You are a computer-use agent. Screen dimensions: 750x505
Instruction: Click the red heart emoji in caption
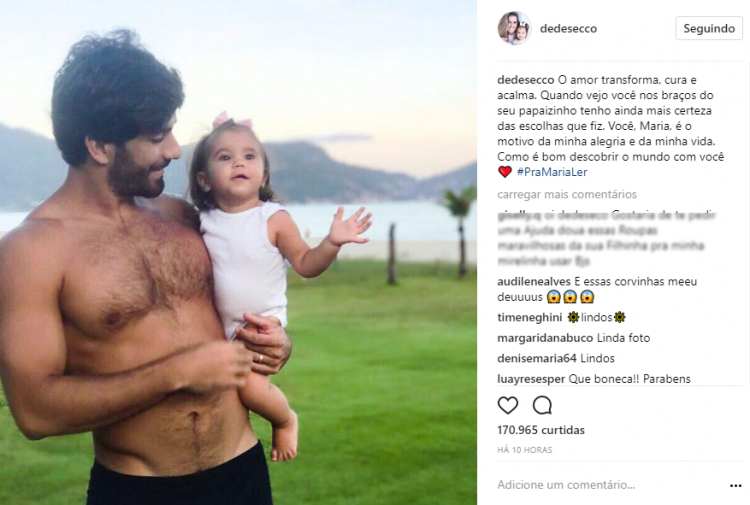coord(505,172)
